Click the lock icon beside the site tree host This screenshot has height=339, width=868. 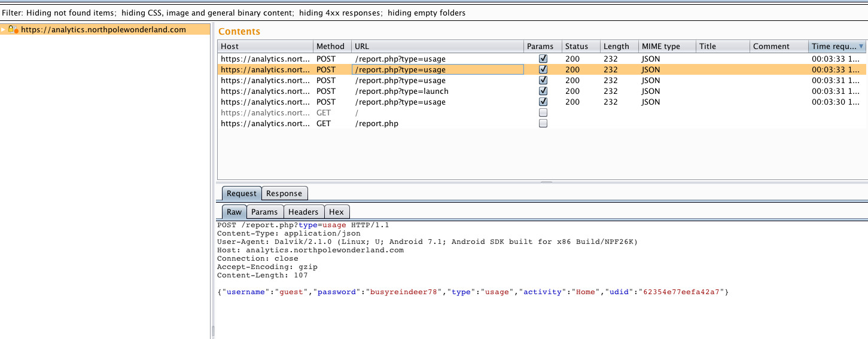click(x=11, y=30)
